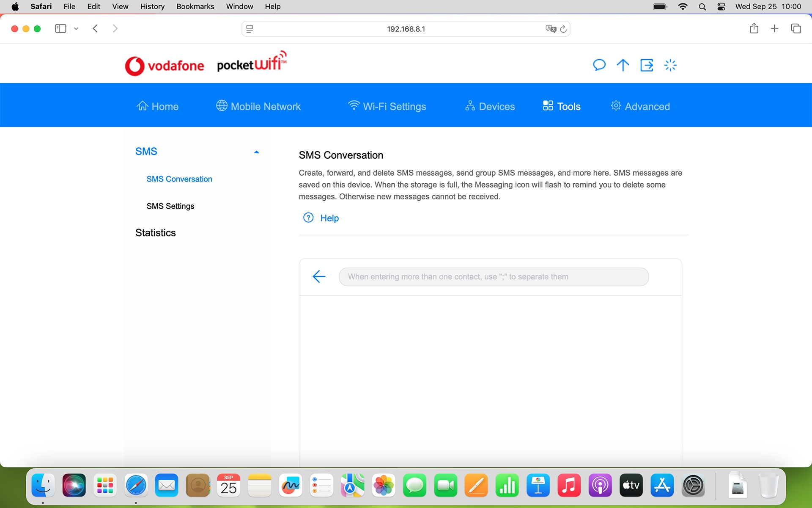Click the back arrow inside conversation panel

tap(319, 276)
